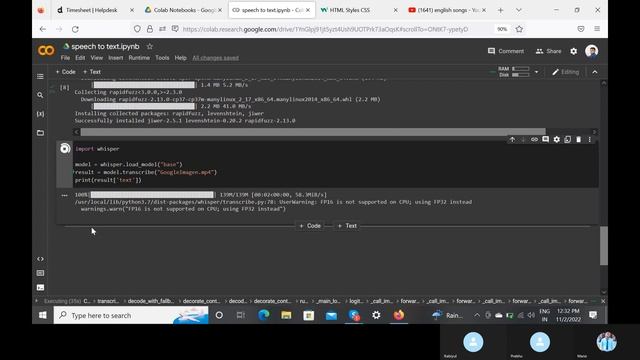Add a Code cell from toolbar
640x360 pixels.
[x=65, y=72]
